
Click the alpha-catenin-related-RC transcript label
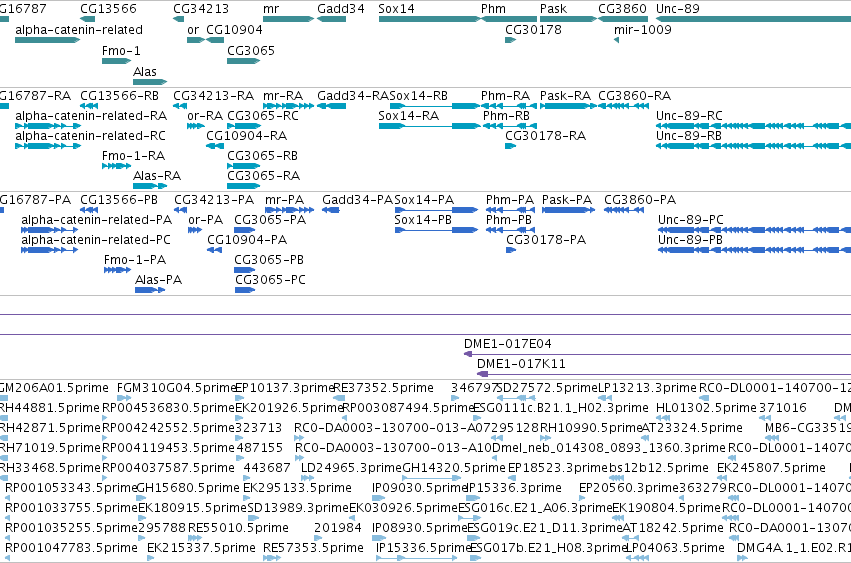[x=90, y=136]
